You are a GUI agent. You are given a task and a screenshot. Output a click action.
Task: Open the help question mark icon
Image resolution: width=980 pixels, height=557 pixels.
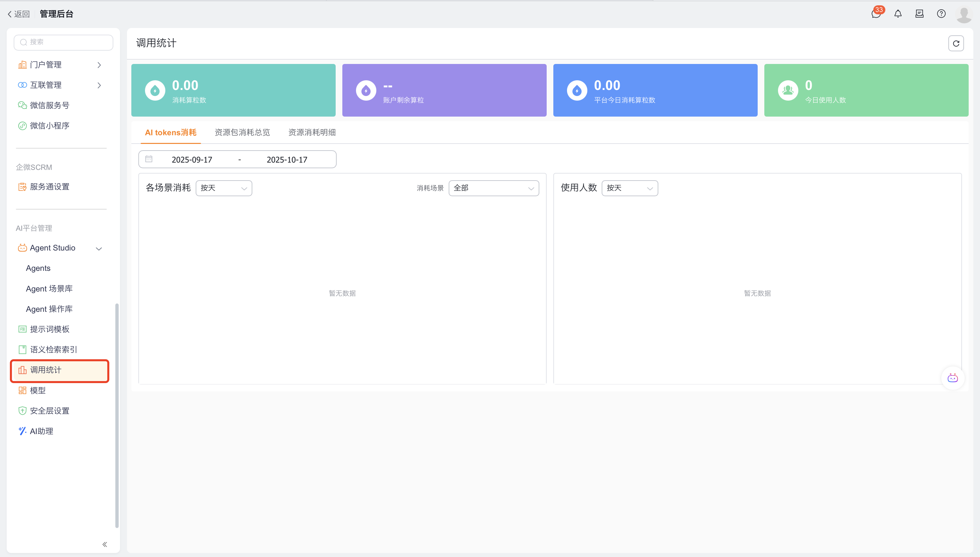[941, 14]
